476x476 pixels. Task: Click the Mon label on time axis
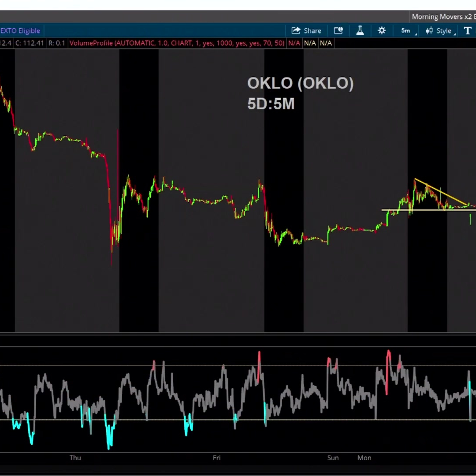click(364, 458)
